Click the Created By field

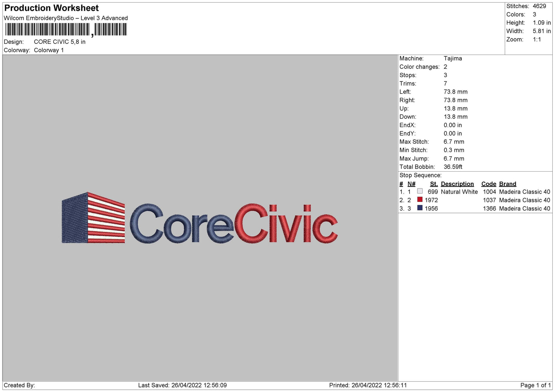[19, 385]
